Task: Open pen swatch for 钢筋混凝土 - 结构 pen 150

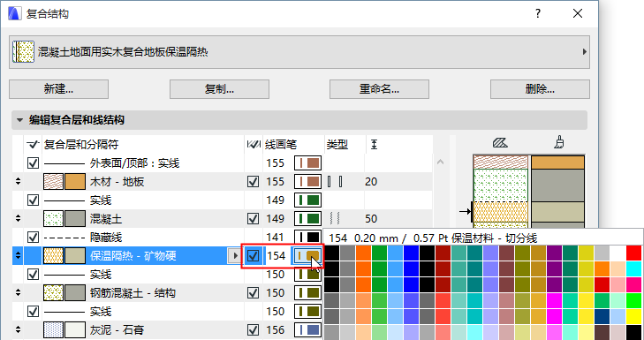Action: pos(308,293)
